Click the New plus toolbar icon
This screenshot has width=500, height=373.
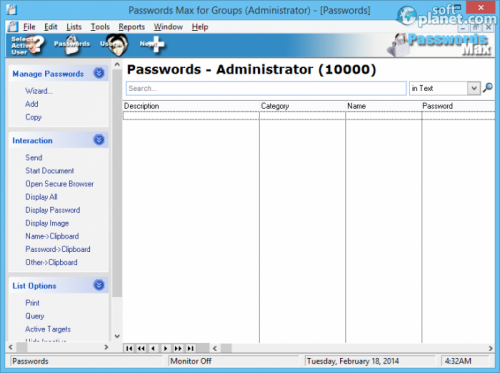152,44
